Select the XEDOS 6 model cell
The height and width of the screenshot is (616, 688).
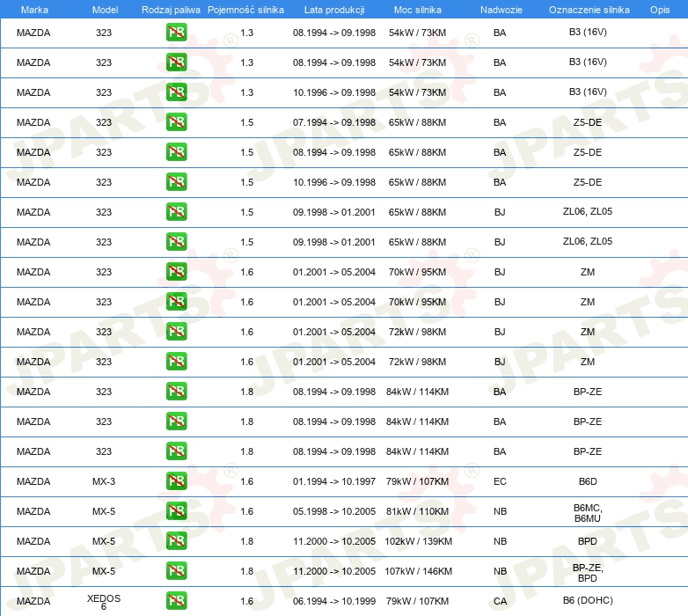coord(104,602)
